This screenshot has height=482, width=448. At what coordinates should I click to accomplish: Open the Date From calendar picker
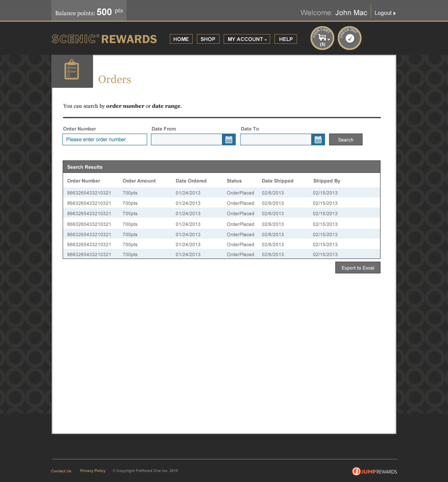tap(229, 140)
